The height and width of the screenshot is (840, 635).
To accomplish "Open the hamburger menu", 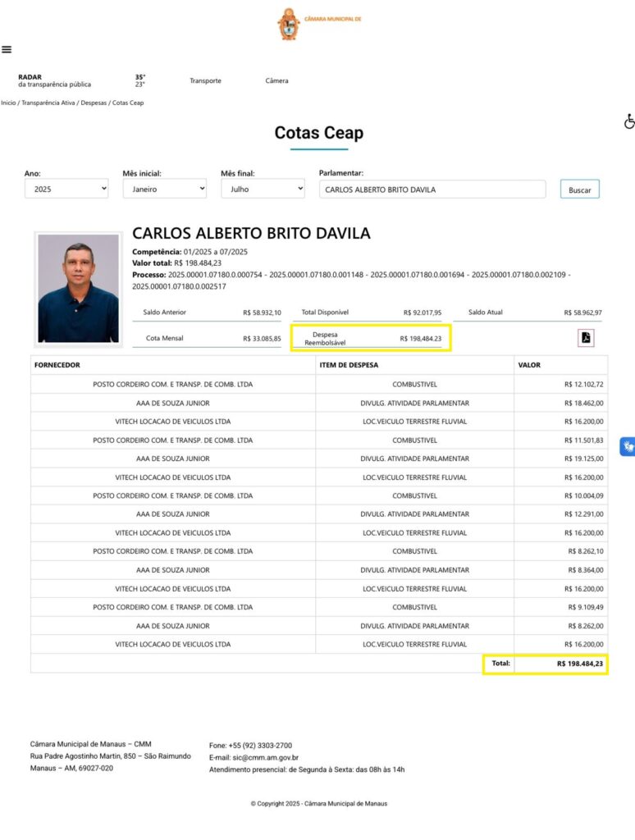I will tap(7, 49).
